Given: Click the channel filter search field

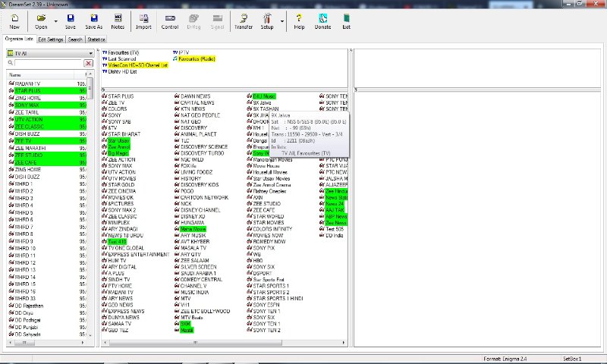Looking at the screenshot, I should pyautogui.click(x=49, y=63).
